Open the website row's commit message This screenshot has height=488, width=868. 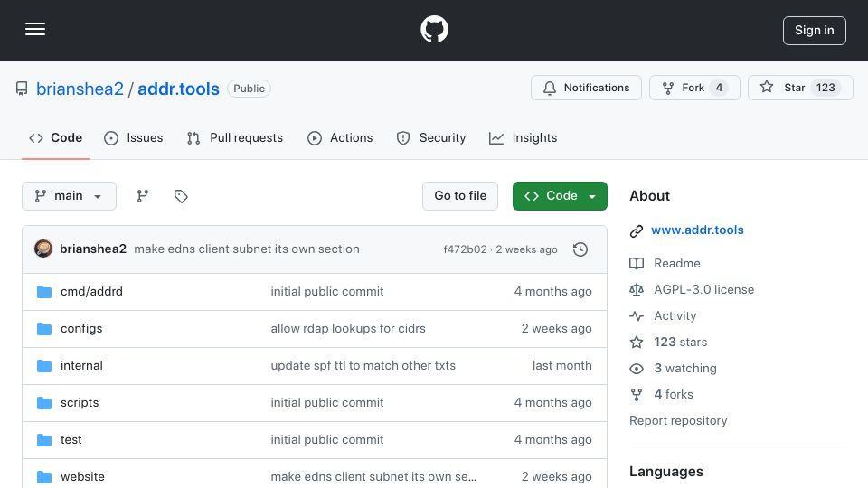(373, 477)
